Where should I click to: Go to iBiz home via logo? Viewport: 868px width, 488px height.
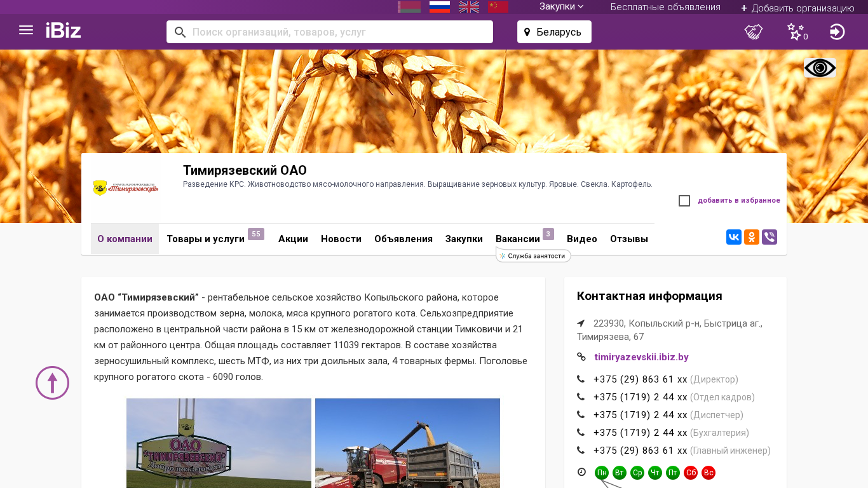tap(64, 30)
